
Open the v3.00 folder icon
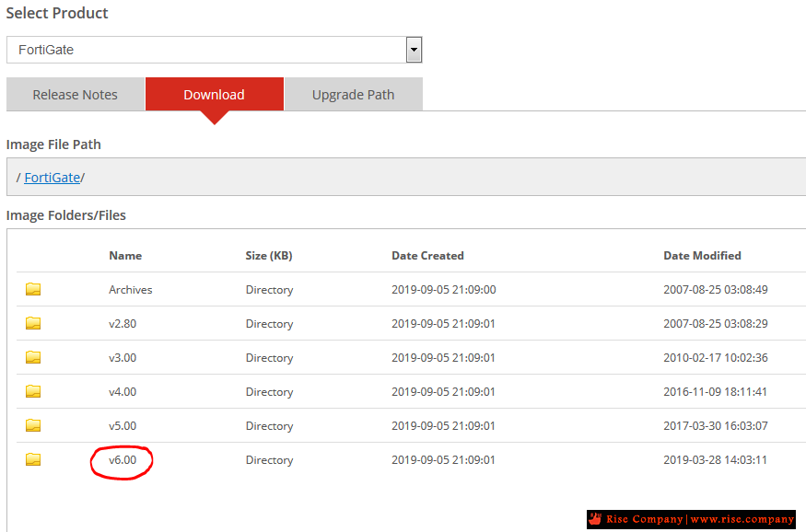click(33, 357)
